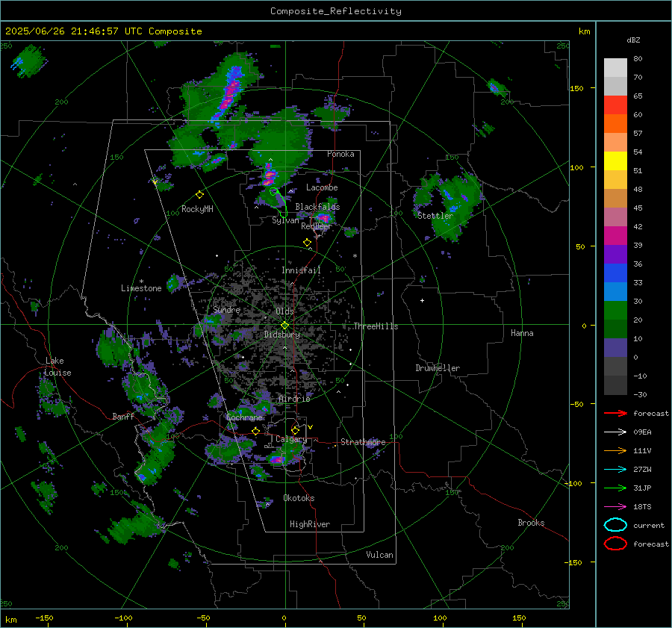672x628 pixels.
Task: Click the RockyMH location label
Action: click(x=197, y=209)
